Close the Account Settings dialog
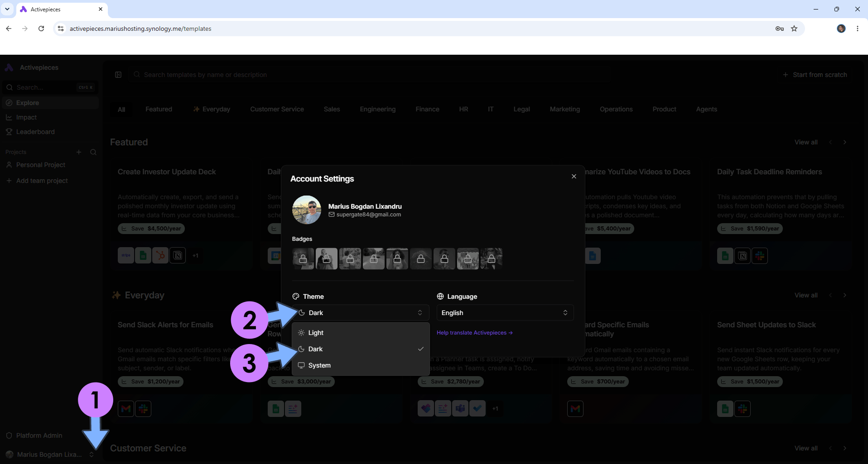Image resolution: width=868 pixels, height=464 pixels. [574, 177]
